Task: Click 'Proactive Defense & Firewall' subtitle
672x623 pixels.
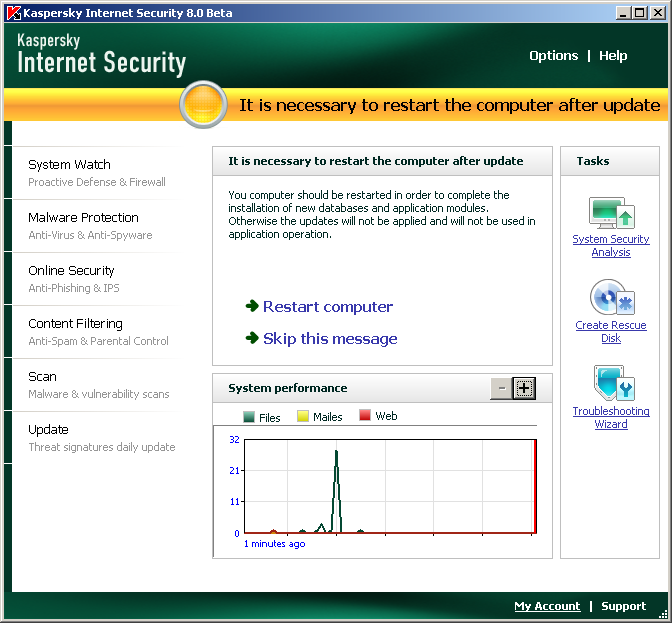Action: (x=97, y=182)
